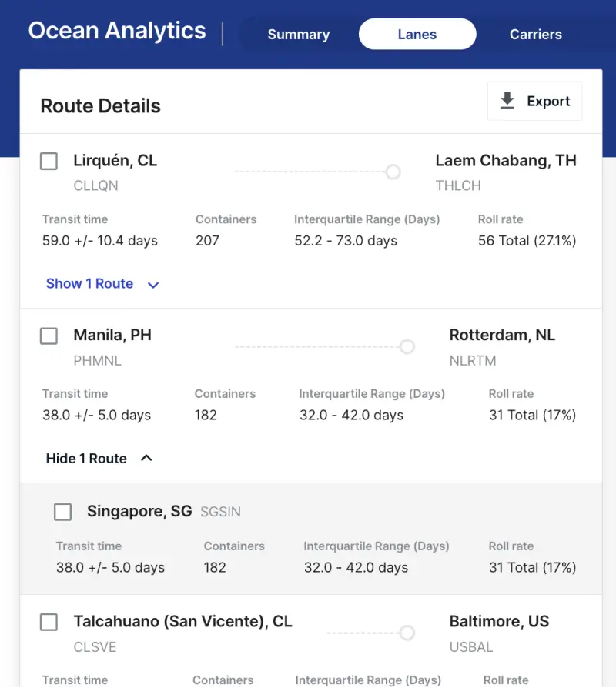Tick the Singapore, SG route checkbox
616x688 pixels.
pos(62,512)
